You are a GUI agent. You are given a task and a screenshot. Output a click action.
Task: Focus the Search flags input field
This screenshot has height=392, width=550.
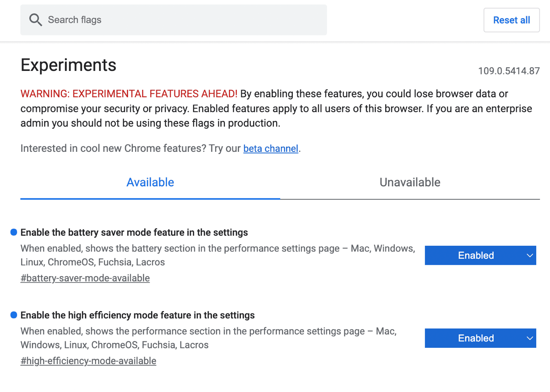click(173, 20)
